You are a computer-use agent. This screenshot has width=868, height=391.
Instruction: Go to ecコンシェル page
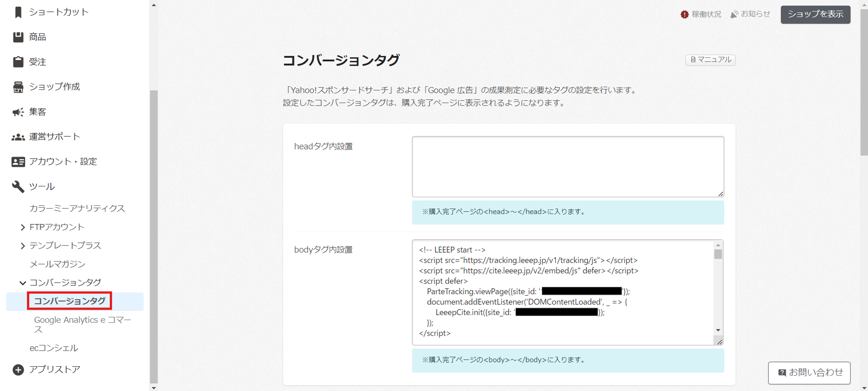[54, 348]
